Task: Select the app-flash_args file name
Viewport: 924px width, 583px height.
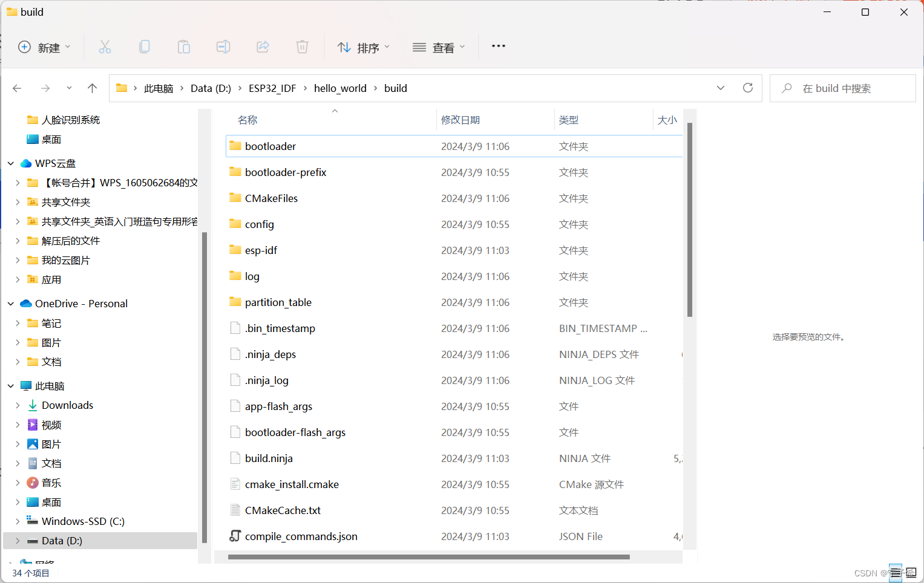Action: point(278,406)
